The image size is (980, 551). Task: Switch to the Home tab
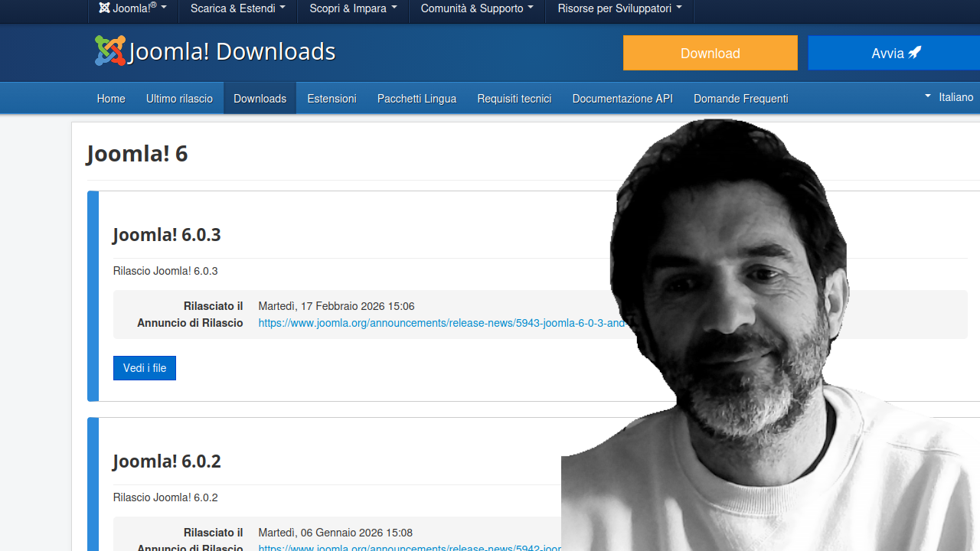[x=110, y=98]
